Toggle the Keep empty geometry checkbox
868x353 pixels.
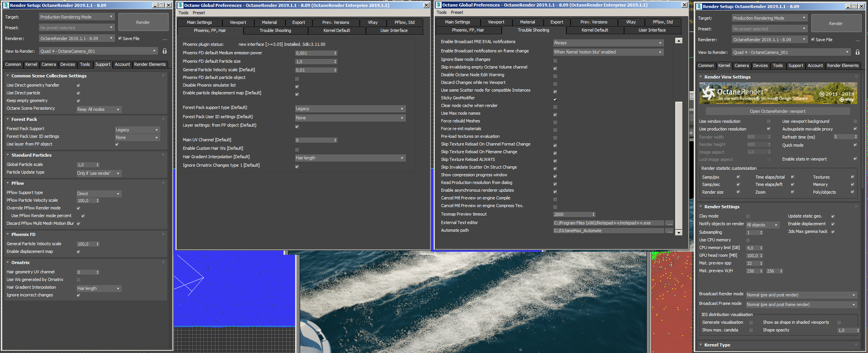coord(78,101)
